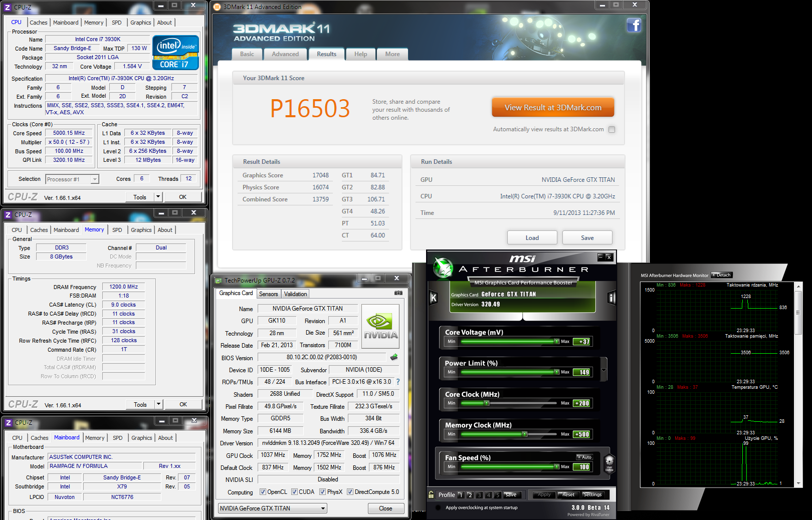Open the Advanced tab in 3DMark 11

[285, 54]
